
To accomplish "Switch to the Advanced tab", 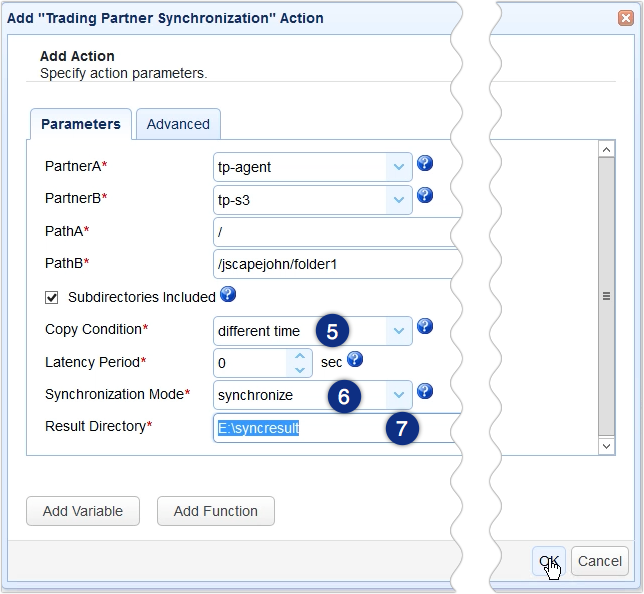I will 178,124.
